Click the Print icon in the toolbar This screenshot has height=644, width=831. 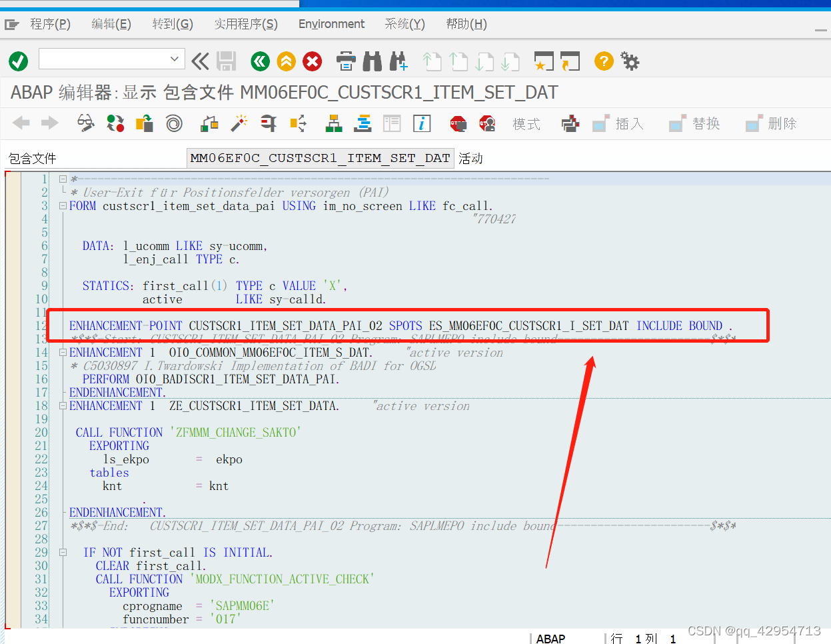[346, 61]
